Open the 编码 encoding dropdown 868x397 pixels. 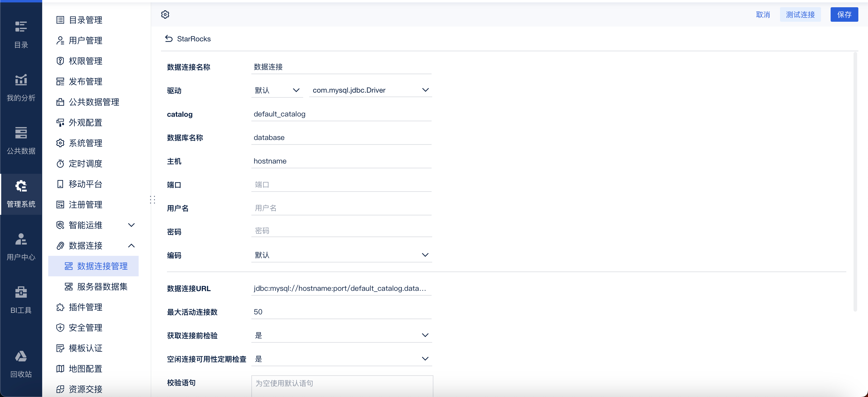(x=341, y=255)
